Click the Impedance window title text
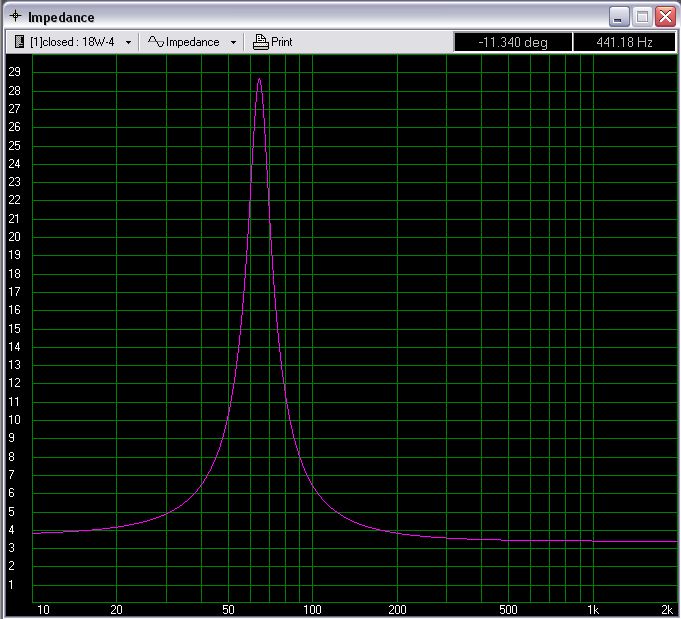Viewport: 681px width, 619px height. pyautogui.click(x=61, y=17)
